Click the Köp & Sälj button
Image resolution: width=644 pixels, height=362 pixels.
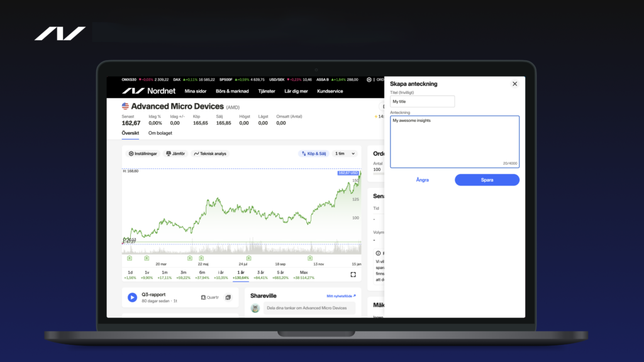pos(313,153)
